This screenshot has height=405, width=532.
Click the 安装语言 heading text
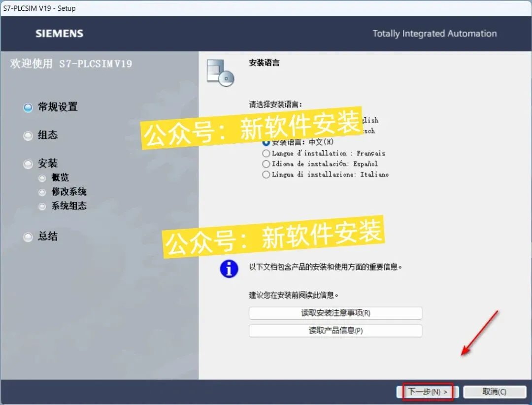click(264, 63)
